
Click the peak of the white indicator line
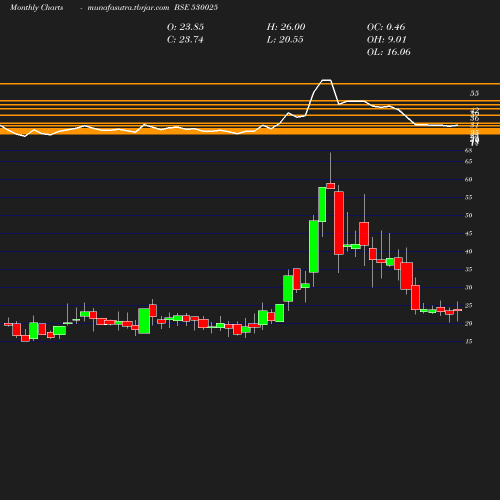pyautogui.click(x=326, y=80)
